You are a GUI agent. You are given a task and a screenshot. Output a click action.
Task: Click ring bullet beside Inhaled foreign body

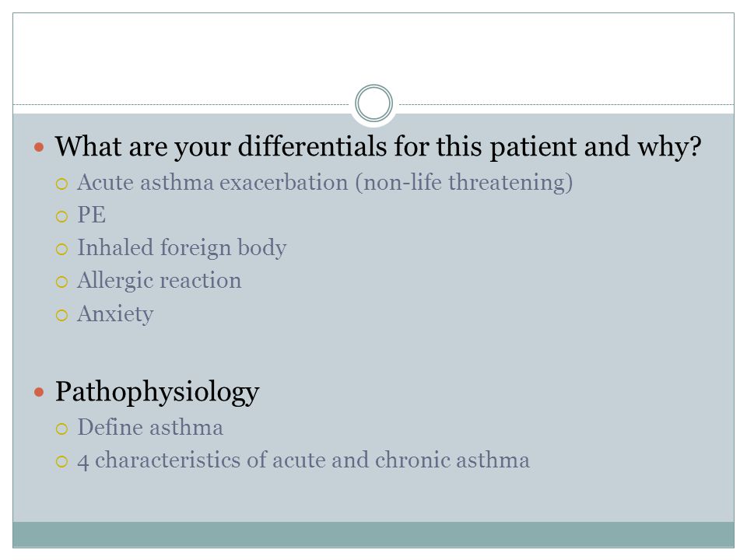pyautogui.click(x=61, y=249)
